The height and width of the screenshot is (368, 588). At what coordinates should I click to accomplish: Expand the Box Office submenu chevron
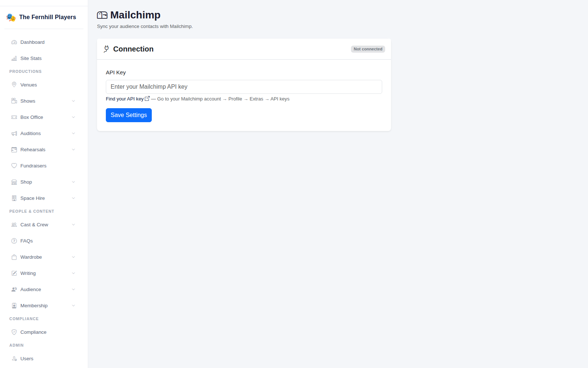click(73, 117)
